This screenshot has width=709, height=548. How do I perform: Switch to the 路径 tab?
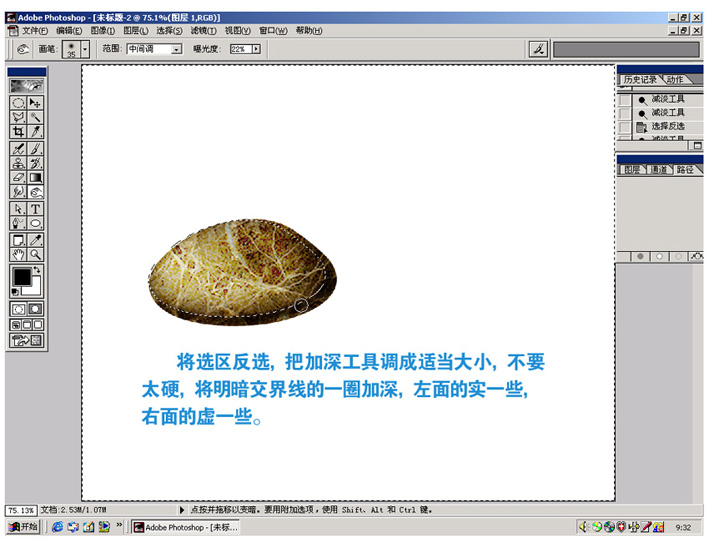(x=685, y=170)
